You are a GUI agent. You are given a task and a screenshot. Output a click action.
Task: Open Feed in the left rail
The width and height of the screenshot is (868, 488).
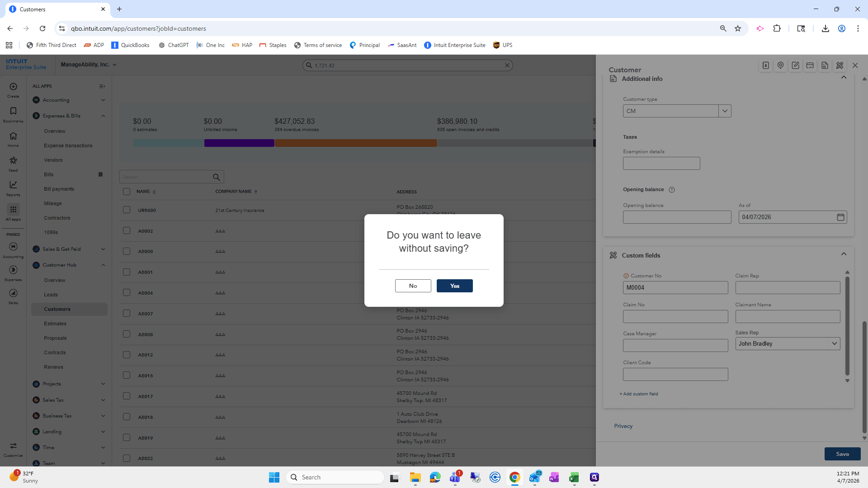[x=13, y=160]
